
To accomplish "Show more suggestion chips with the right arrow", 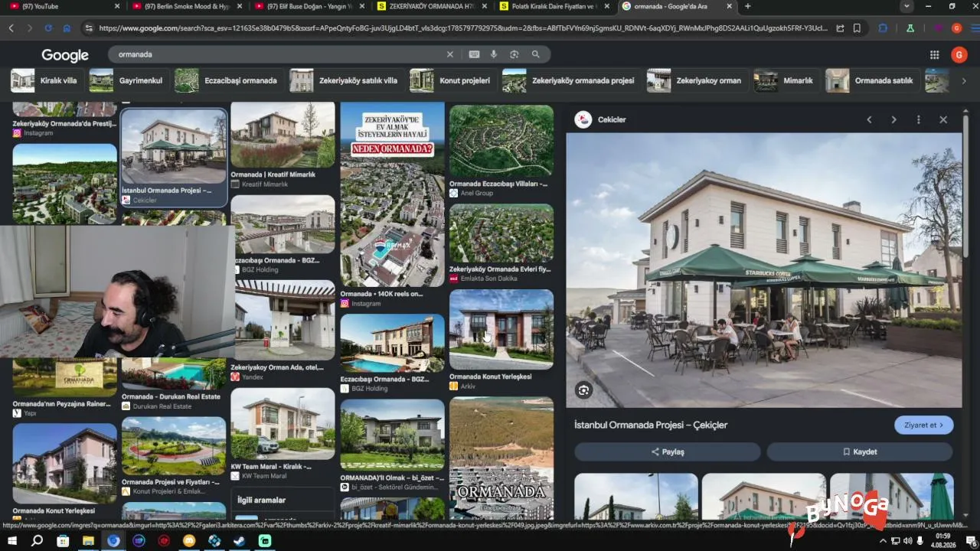I will [964, 80].
